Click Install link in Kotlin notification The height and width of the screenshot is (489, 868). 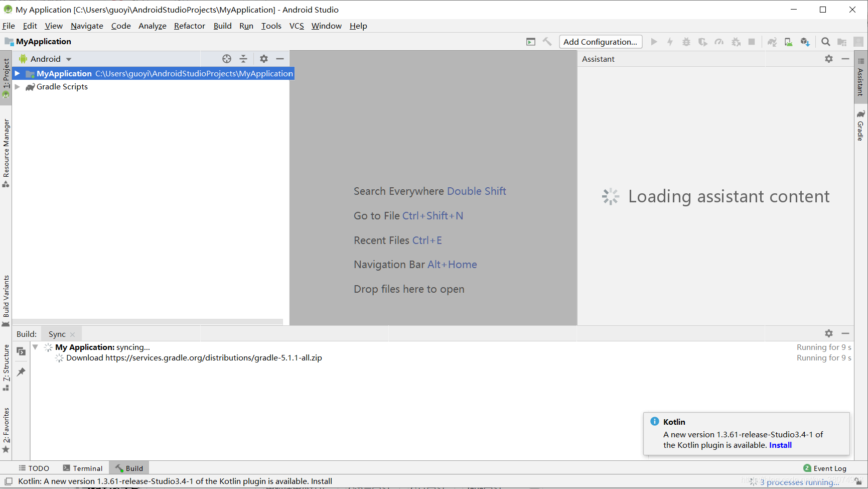(x=780, y=445)
